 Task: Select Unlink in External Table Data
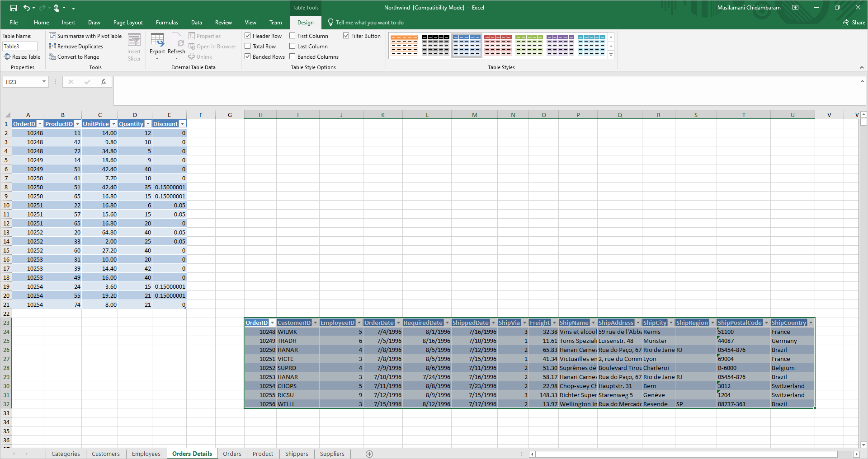click(x=200, y=56)
